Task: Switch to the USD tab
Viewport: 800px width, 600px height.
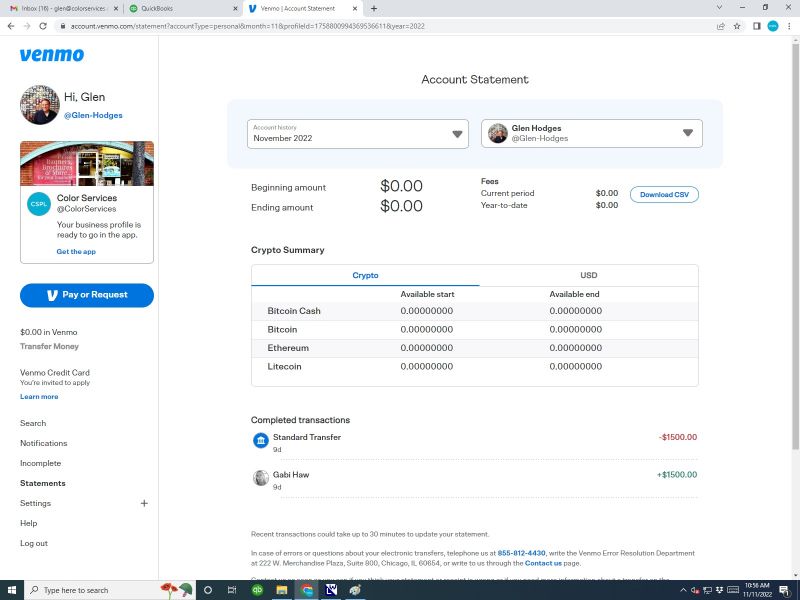Action: pyautogui.click(x=588, y=275)
